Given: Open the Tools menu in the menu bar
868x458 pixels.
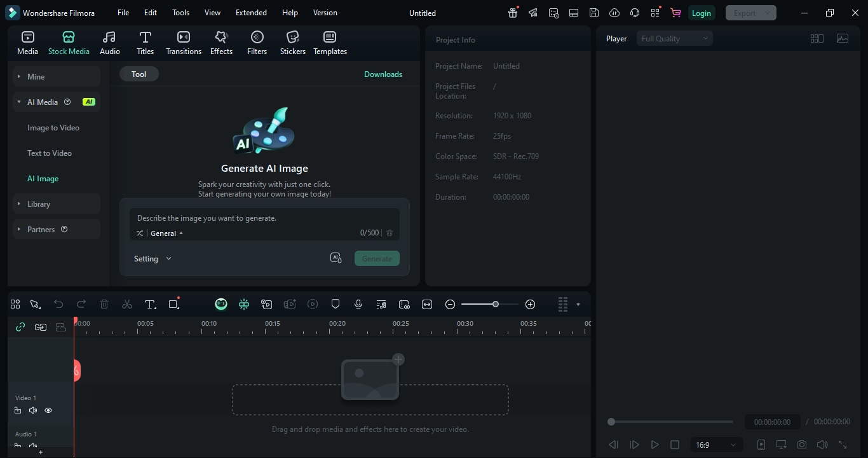Looking at the screenshot, I should tap(180, 12).
